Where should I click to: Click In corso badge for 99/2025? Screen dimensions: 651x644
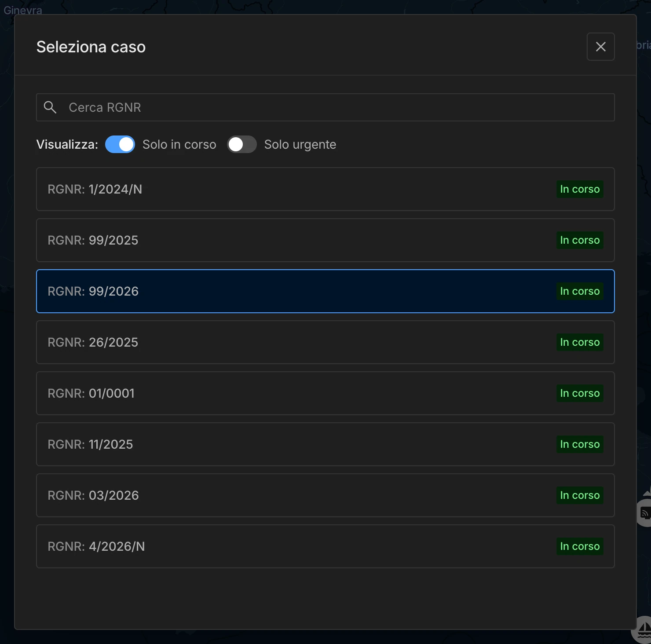click(580, 240)
